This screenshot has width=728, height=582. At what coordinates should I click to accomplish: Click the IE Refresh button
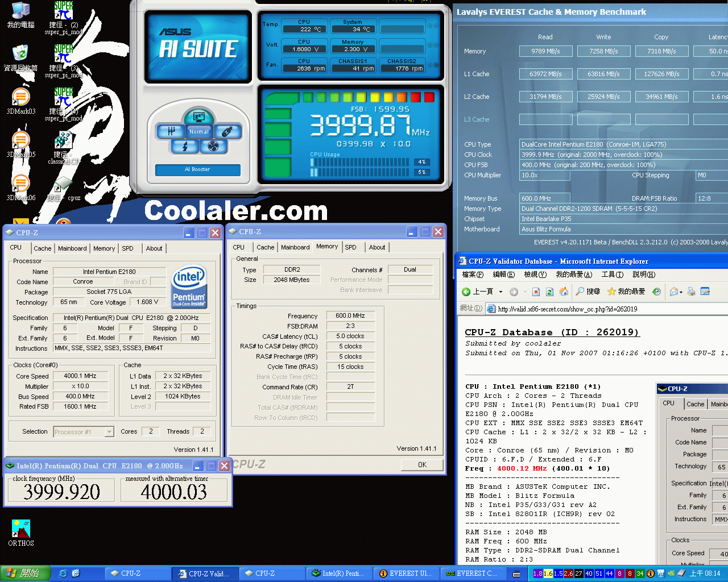point(549,292)
